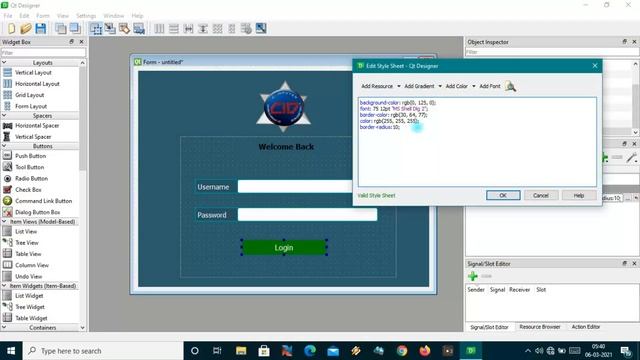Select Radio Button widget item
The height and width of the screenshot is (360, 640).
tap(31, 178)
